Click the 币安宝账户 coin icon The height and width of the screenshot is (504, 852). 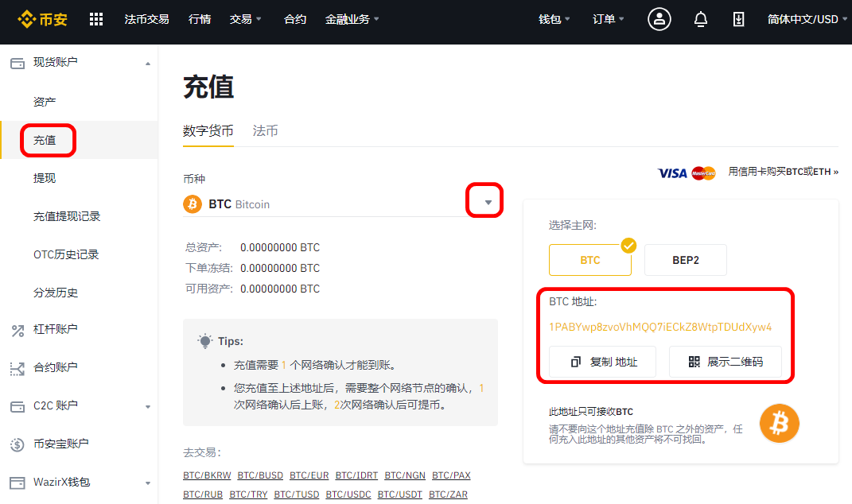point(18,445)
